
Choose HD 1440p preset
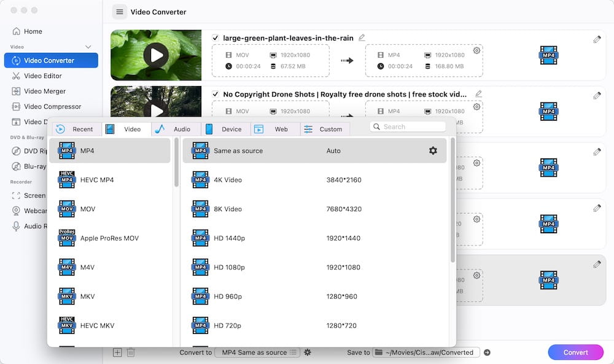click(x=314, y=238)
